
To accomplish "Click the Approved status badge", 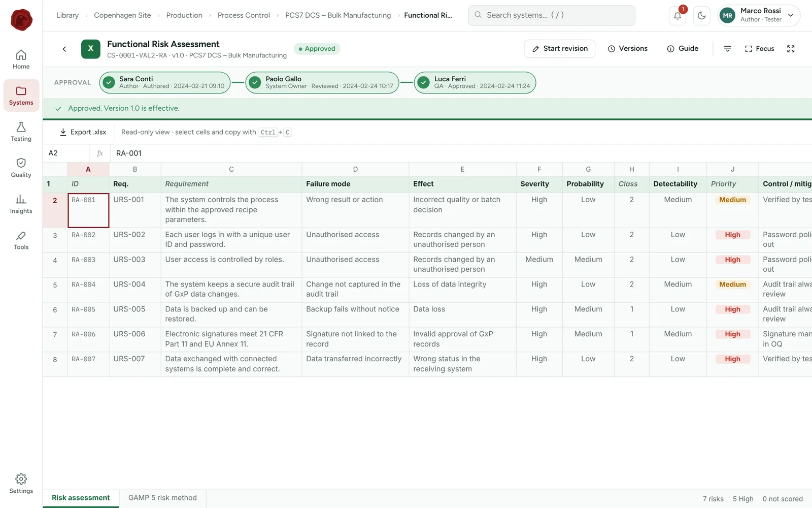I will coord(317,49).
